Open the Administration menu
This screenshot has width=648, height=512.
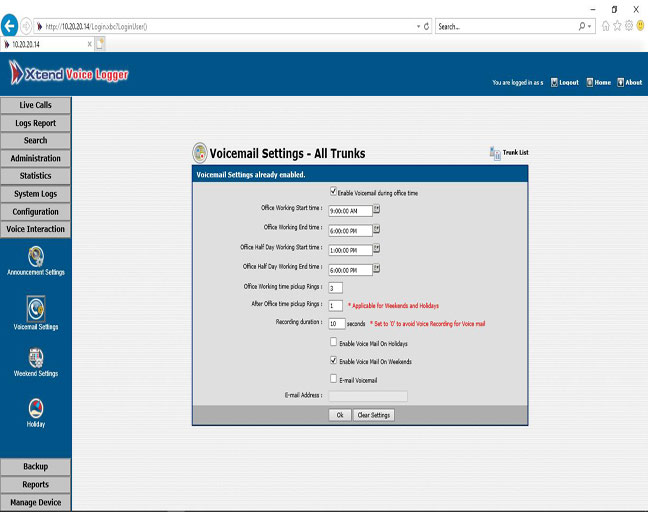pyautogui.click(x=36, y=158)
